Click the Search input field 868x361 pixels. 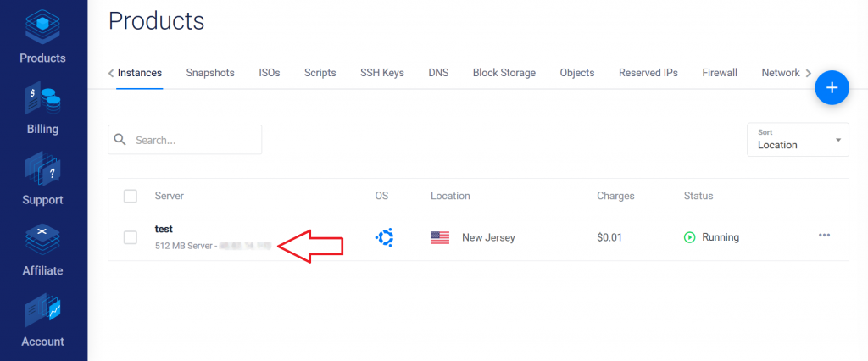pyautogui.click(x=195, y=140)
